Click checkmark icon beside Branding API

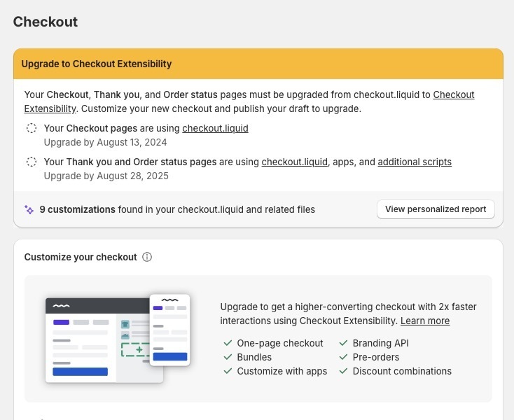(343, 343)
